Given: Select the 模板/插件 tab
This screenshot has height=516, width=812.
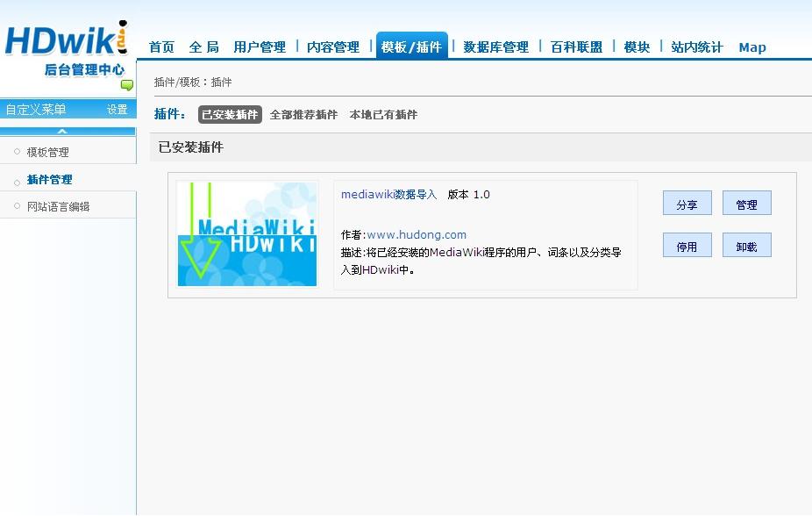Looking at the screenshot, I should tap(411, 47).
